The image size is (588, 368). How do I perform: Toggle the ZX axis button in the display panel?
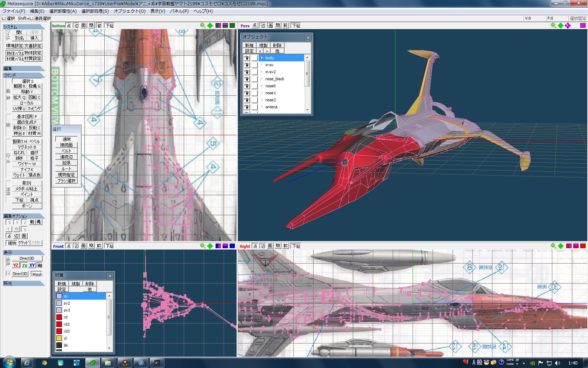(24, 265)
